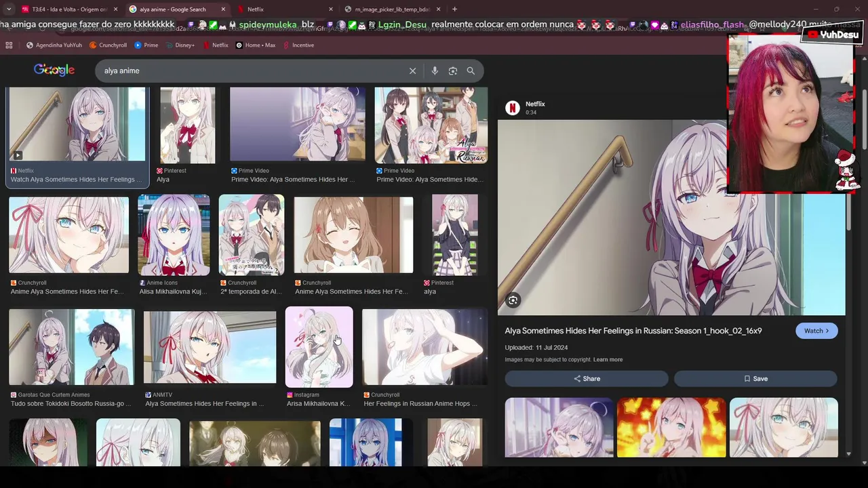Click the Share button

pos(587,379)
